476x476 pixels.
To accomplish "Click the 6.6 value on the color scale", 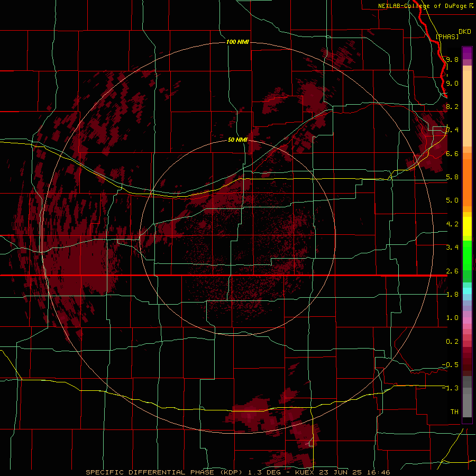I will [x=452, y=153].
